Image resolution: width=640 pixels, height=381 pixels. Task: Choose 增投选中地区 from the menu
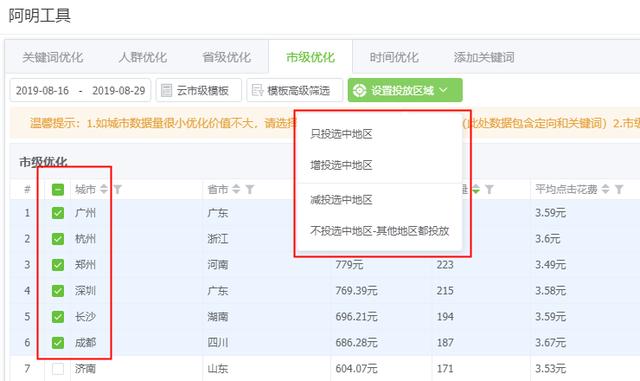341,165
